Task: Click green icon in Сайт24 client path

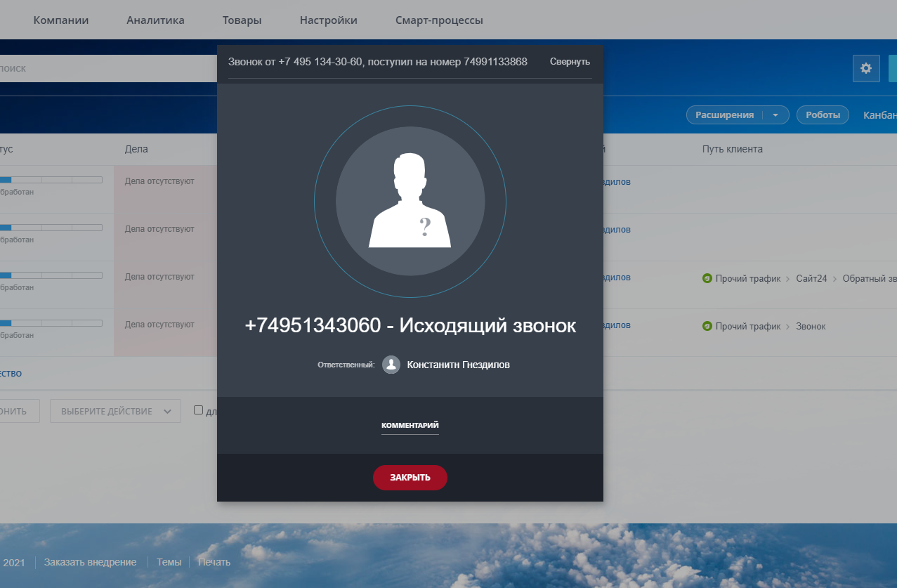Action: 707,279
